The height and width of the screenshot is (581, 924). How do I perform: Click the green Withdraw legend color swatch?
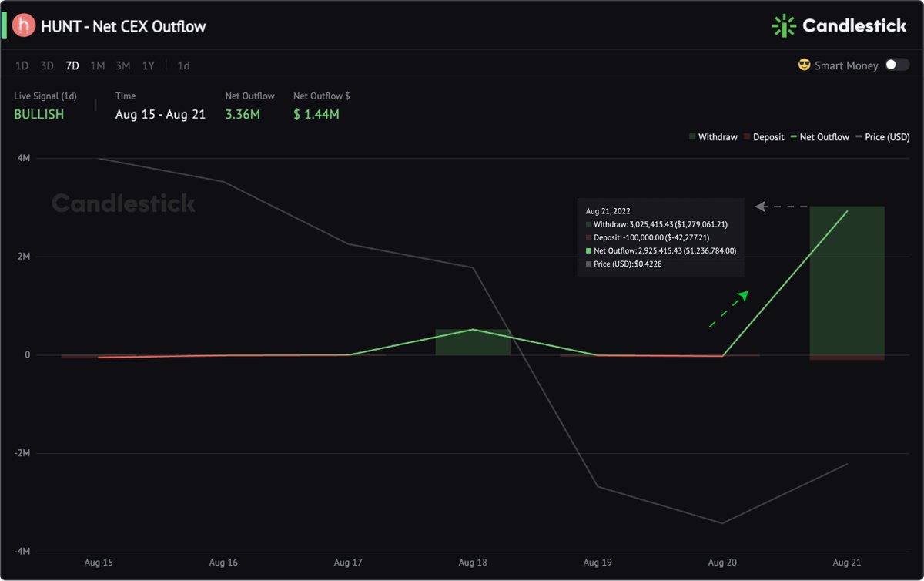[x=691, y=137]
